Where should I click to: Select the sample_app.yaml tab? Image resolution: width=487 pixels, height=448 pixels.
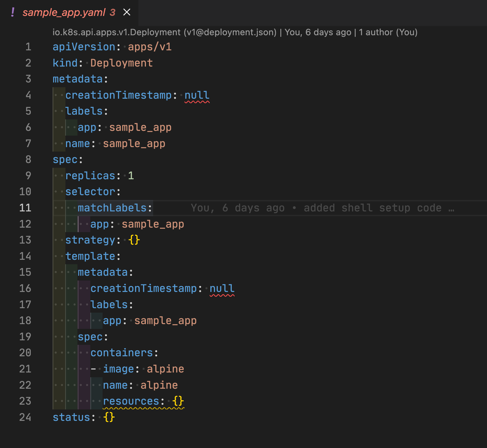(x=69, y=12)
